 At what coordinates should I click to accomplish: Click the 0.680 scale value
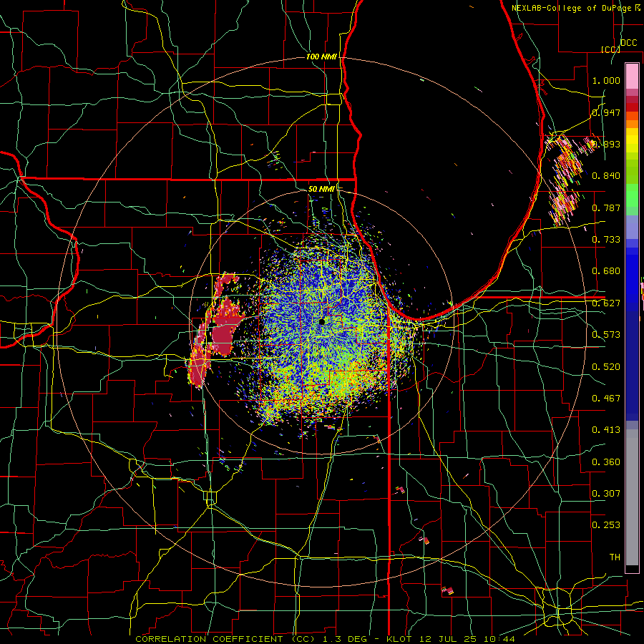click(606, 271)
